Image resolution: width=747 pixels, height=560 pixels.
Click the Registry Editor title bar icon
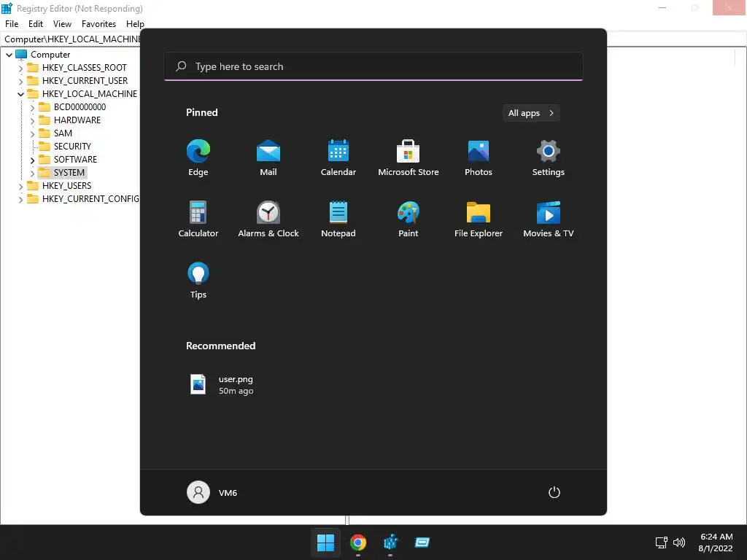[7, 8]
